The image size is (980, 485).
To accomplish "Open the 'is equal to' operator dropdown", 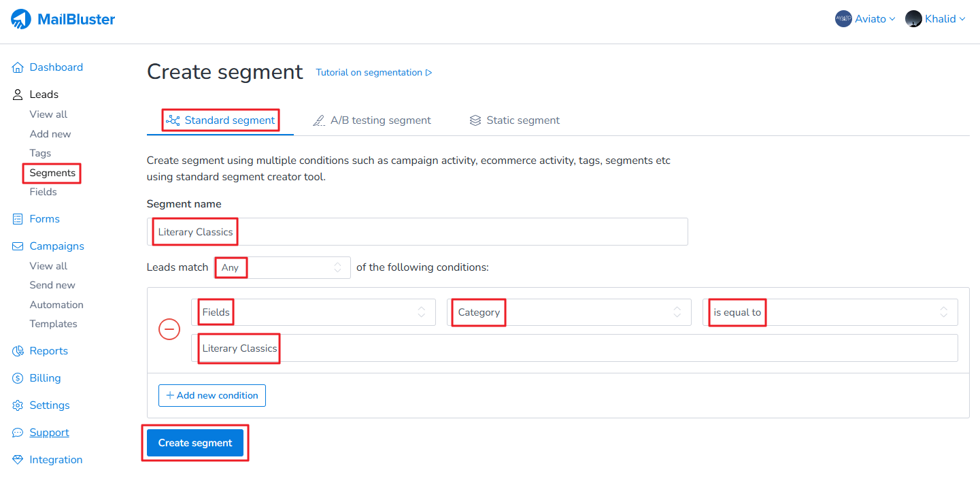I will tap(830, 312).
